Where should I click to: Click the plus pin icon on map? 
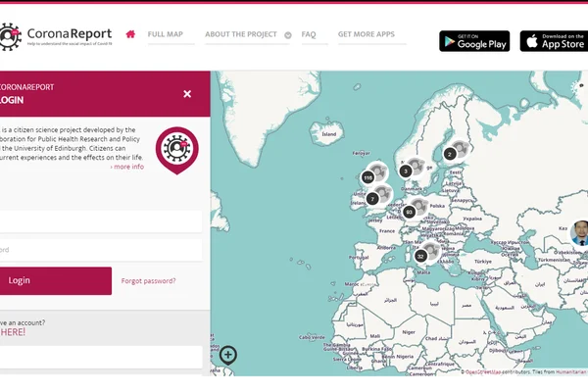click(228, 355)
